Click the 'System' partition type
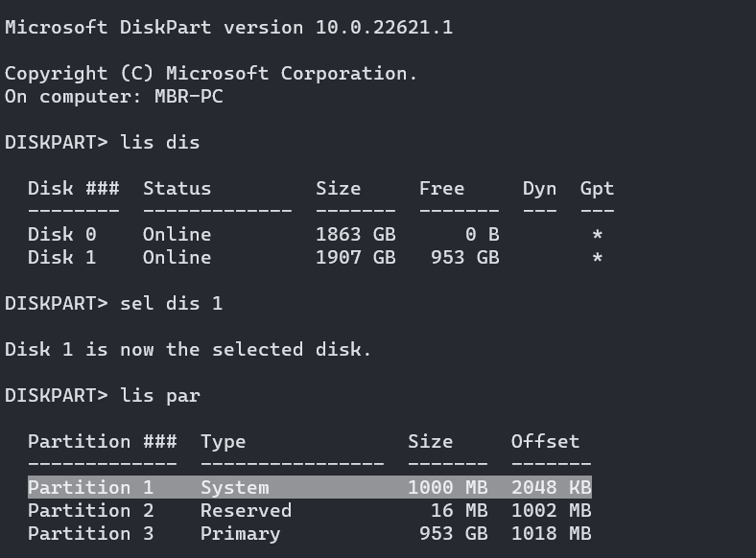This screenshot has width=756, height=558. (x=235, y=488)
